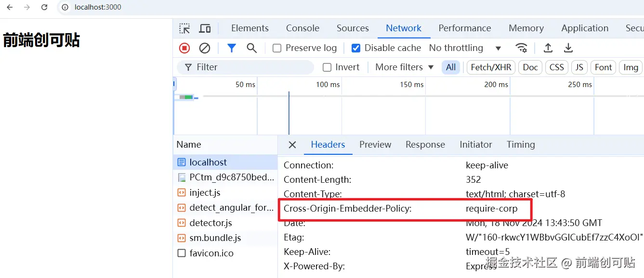Image resolution: width=644 pixels, height=278 pixels.
Task: Open the No throttling dropdown
Action: click(x=465, y=48)
